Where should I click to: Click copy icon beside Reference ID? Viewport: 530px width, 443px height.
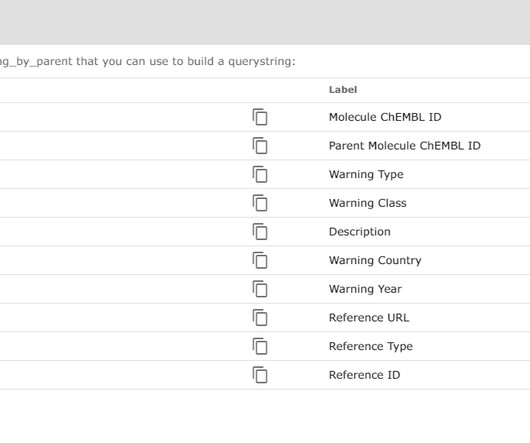pos(260,375)
